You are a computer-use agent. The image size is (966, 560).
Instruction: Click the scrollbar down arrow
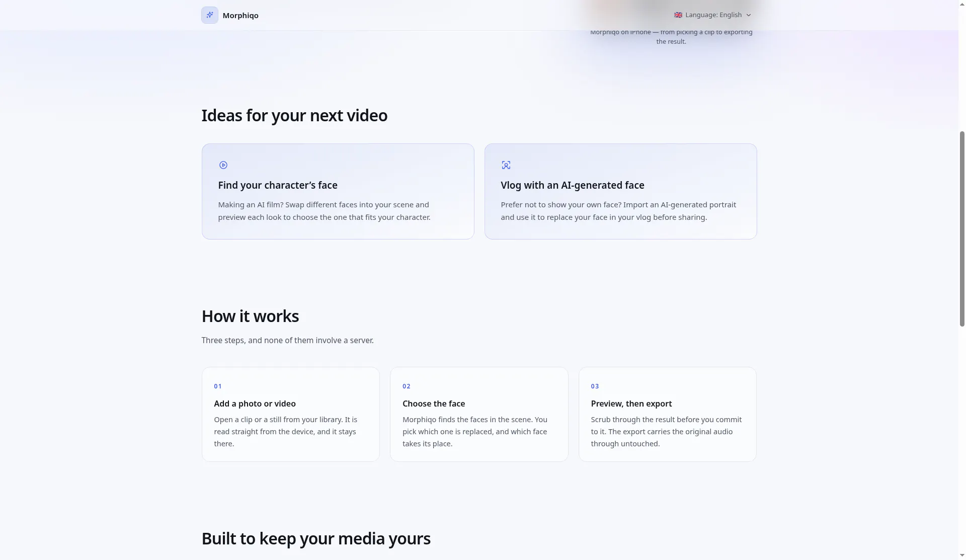pos(962,555)
